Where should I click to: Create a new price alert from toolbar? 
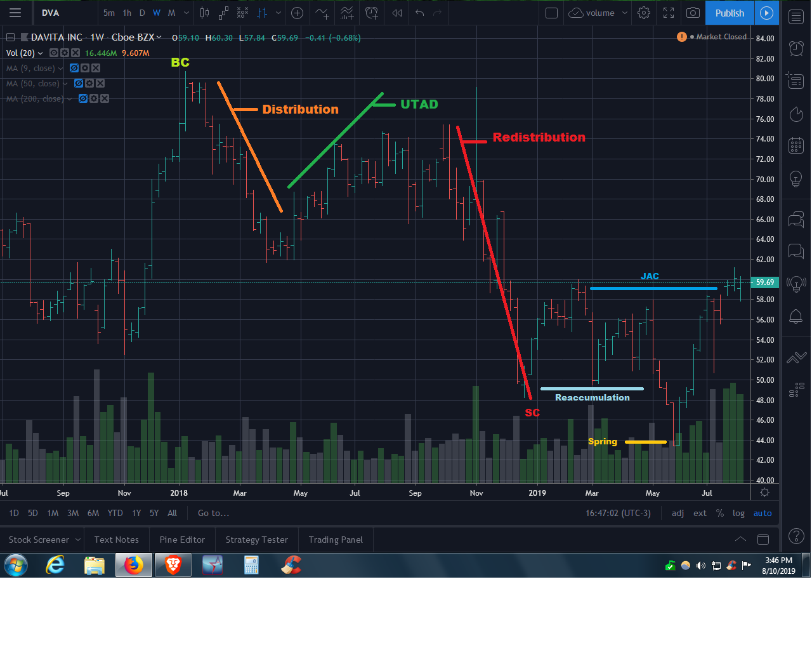[372, 13]
